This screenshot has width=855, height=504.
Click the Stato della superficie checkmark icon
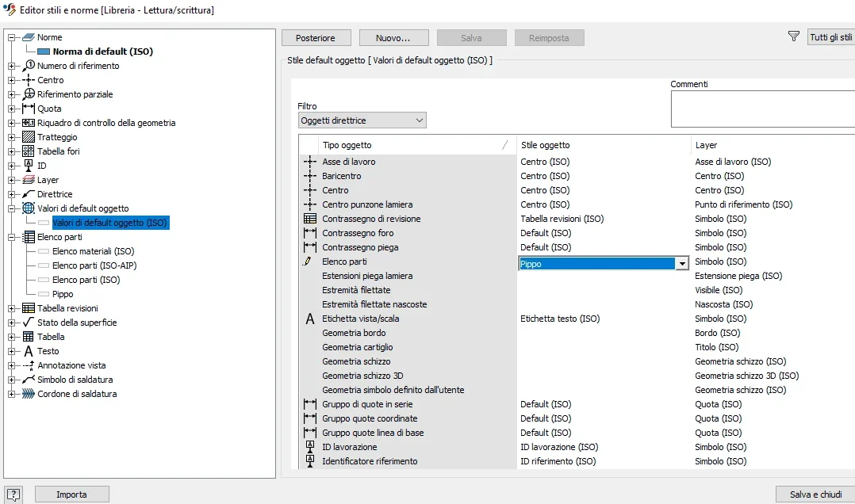(29, 323)
